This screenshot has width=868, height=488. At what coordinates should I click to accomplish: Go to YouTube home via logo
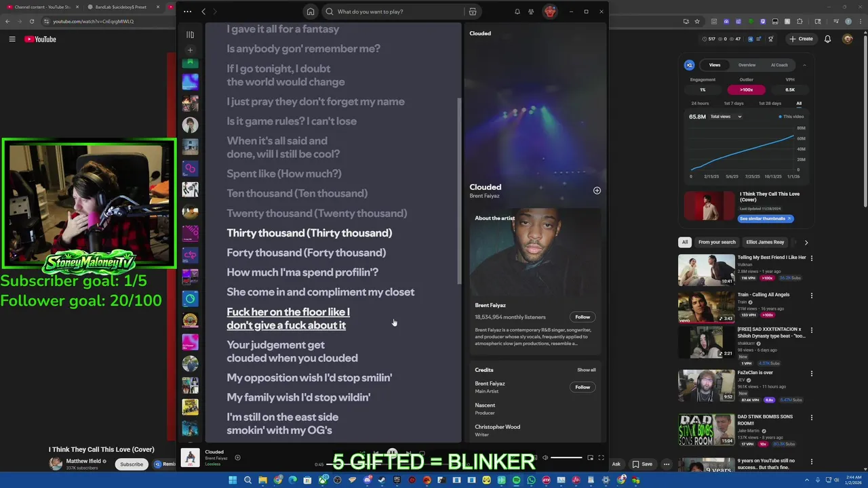[x=41, y=39]
